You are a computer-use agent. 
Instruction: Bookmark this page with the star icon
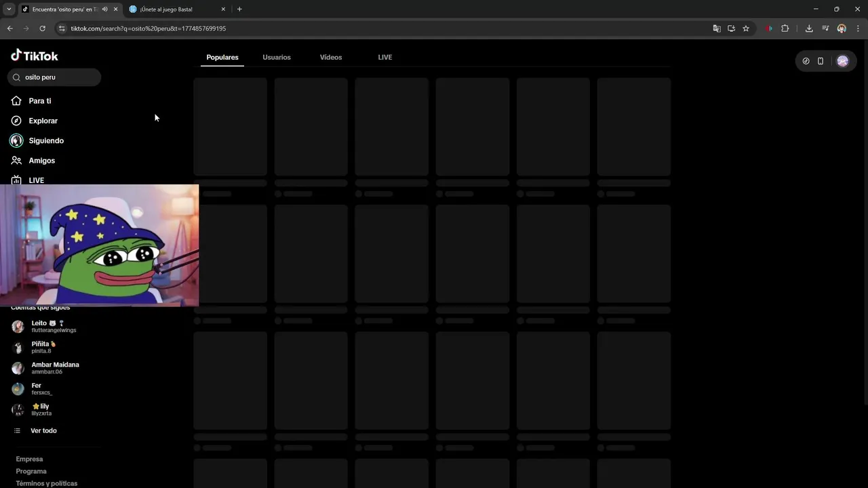[x=746, y=28]
